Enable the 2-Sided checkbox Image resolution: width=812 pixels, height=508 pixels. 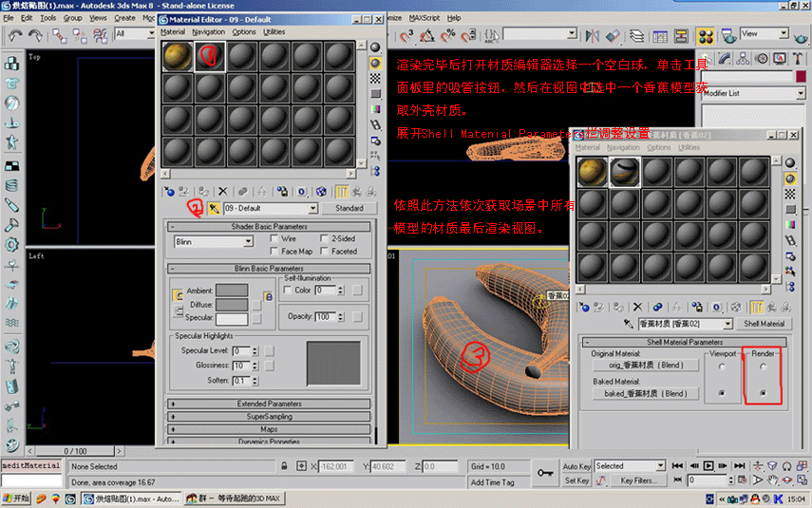324,238
